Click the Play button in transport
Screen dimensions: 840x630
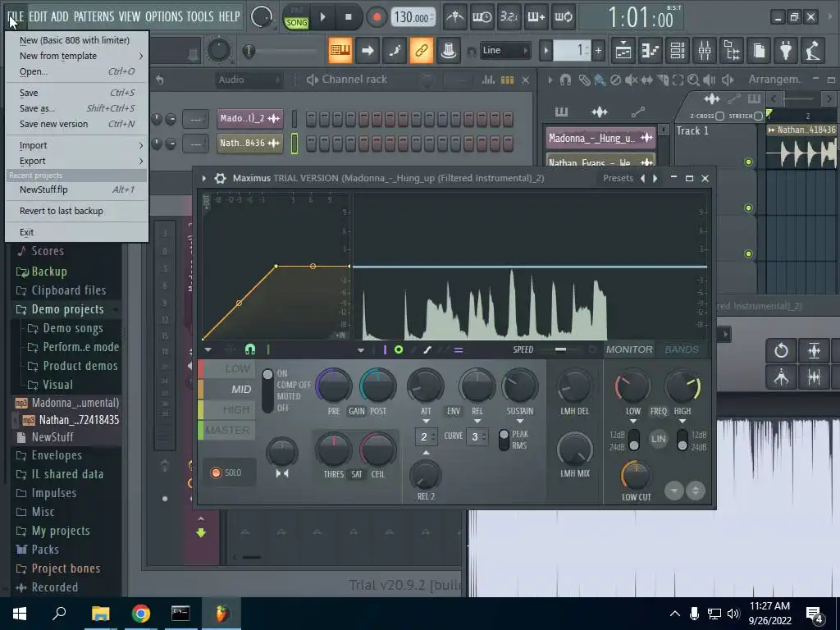tap(322, 17)
